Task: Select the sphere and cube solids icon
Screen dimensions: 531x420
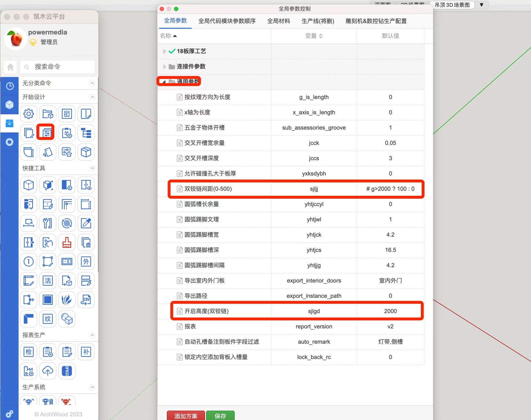Action: (x=67, y=319)
